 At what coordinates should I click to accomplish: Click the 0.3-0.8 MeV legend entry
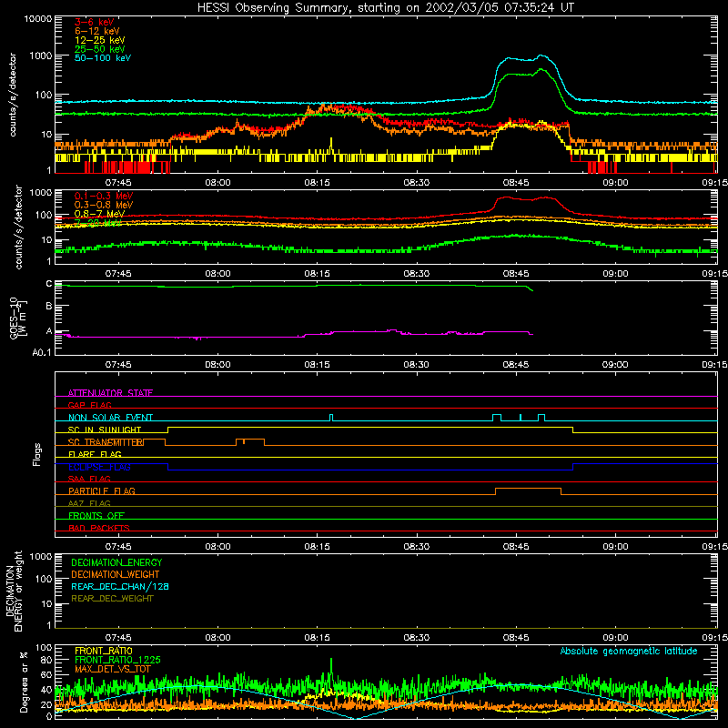(x=104, y=205)
